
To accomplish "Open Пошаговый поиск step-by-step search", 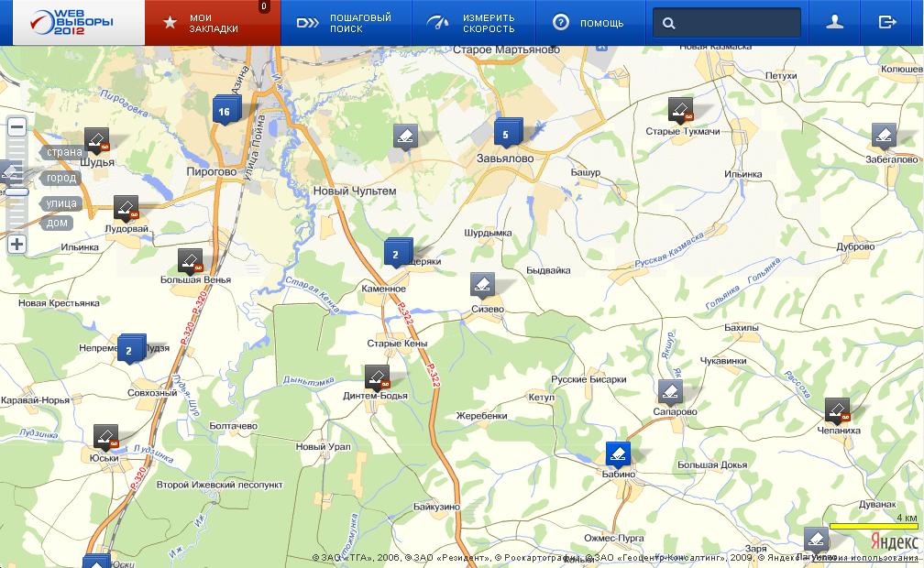I will tap(346, 22).
